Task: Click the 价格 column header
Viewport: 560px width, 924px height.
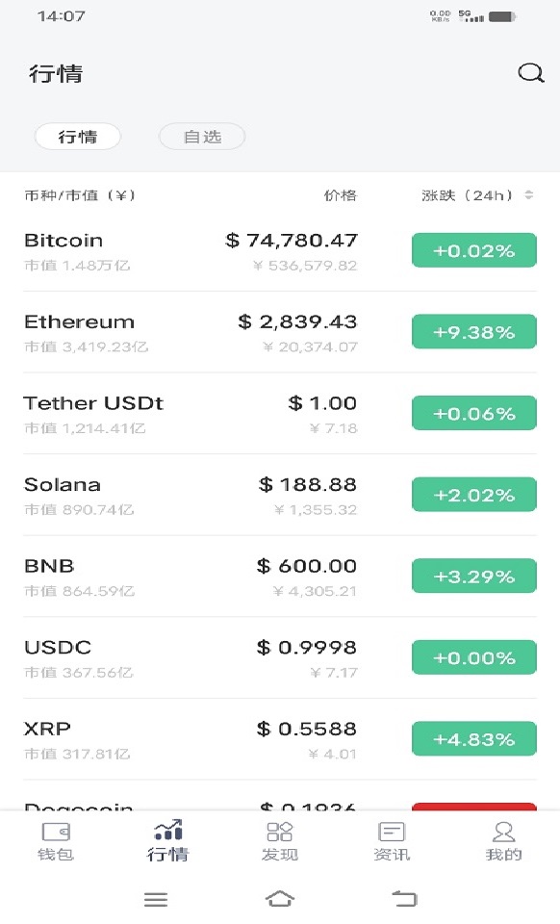Action: click(341, 195)
